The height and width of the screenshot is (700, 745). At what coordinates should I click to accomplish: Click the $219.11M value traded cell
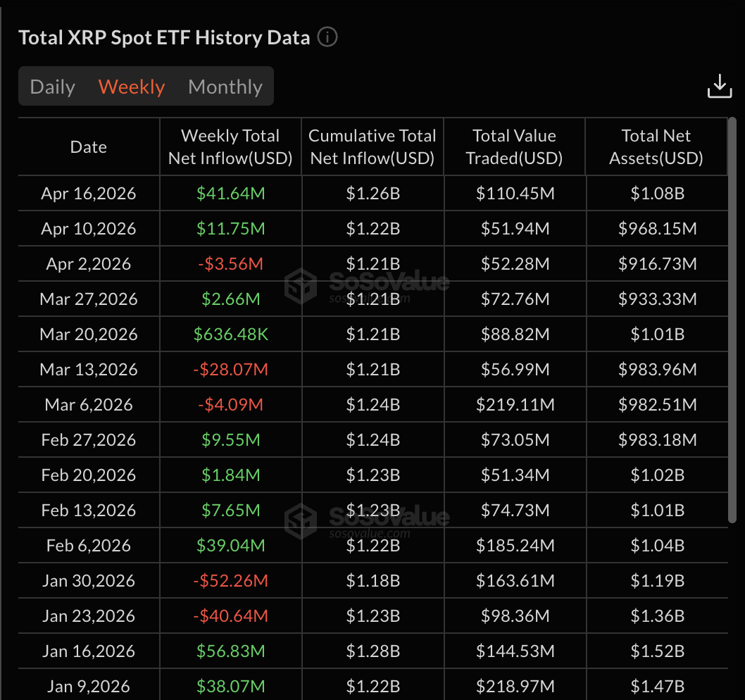click(514, 405)
